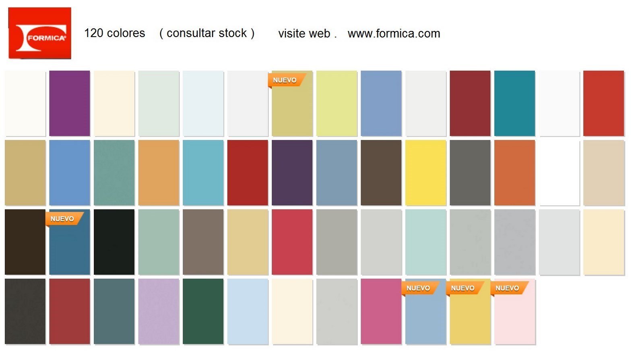Choose the lime yellow-green swatch
The width and height of the screenshot is (644, 358).
tap(336, 103)
